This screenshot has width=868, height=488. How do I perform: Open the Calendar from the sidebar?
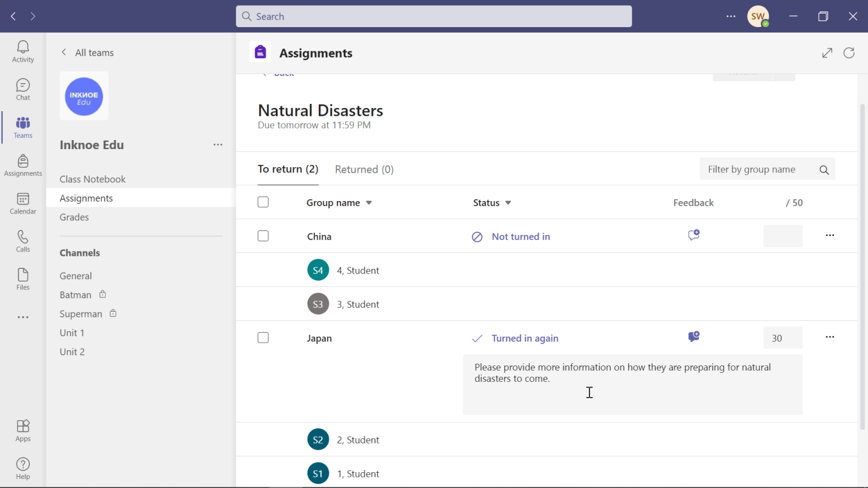[x=23, y=203]
